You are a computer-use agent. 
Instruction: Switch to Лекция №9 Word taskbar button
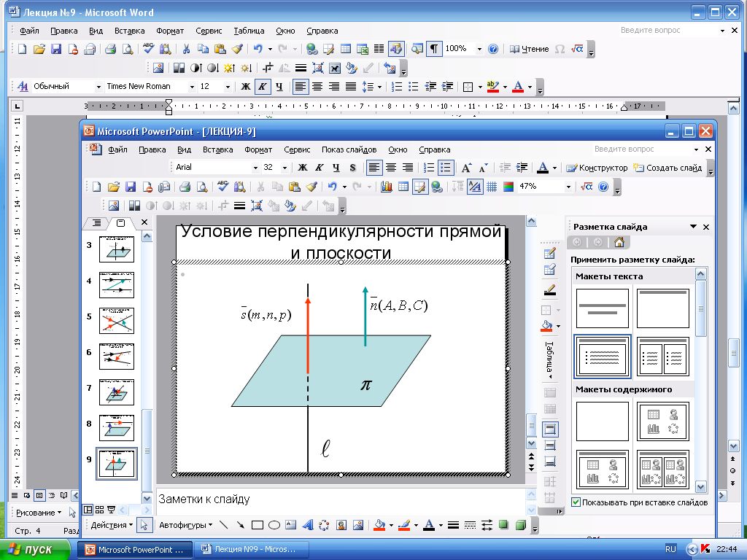[x=250, y=549]
